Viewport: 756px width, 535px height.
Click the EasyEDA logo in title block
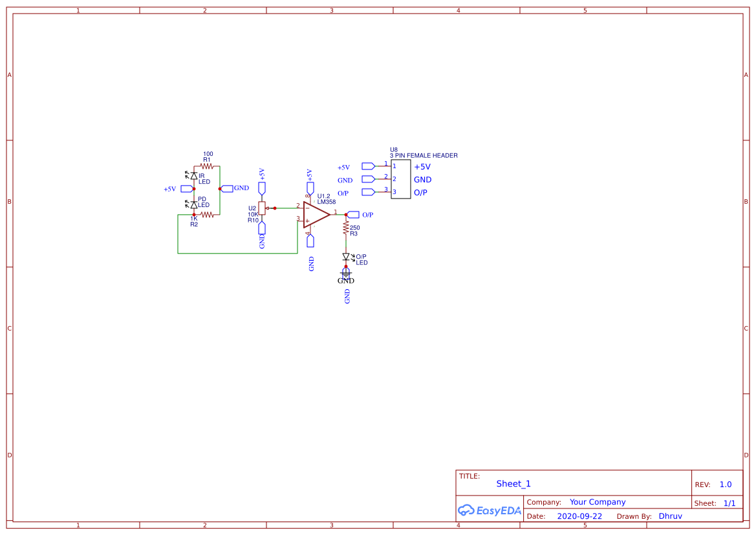(490, 510)
